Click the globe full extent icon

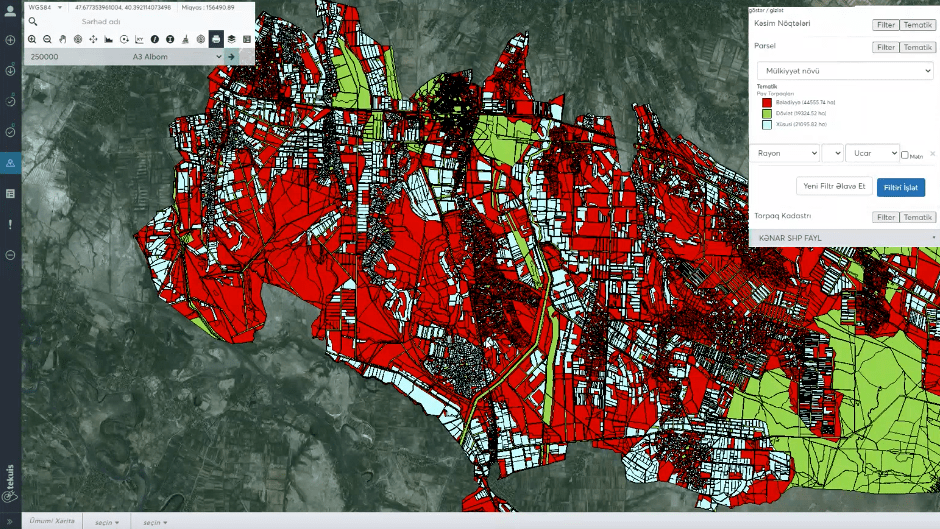78,39
